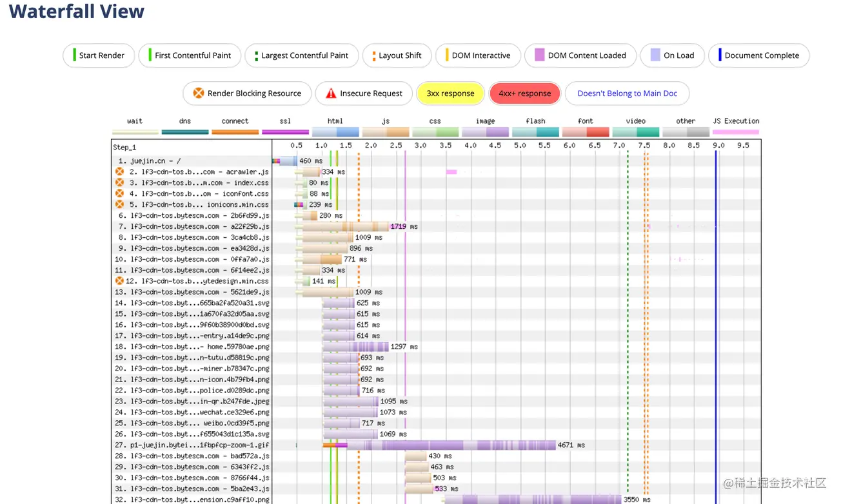Click the ssl color key bar
This screenshot has width=841, height=504.
coord(285,132)
